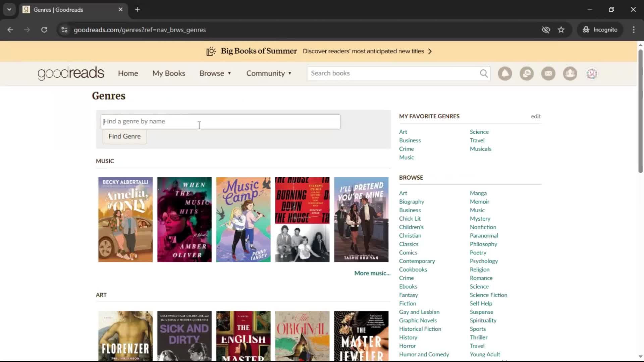
Task: Focus the Find a genre by name field
Action: tap(220, 122)
